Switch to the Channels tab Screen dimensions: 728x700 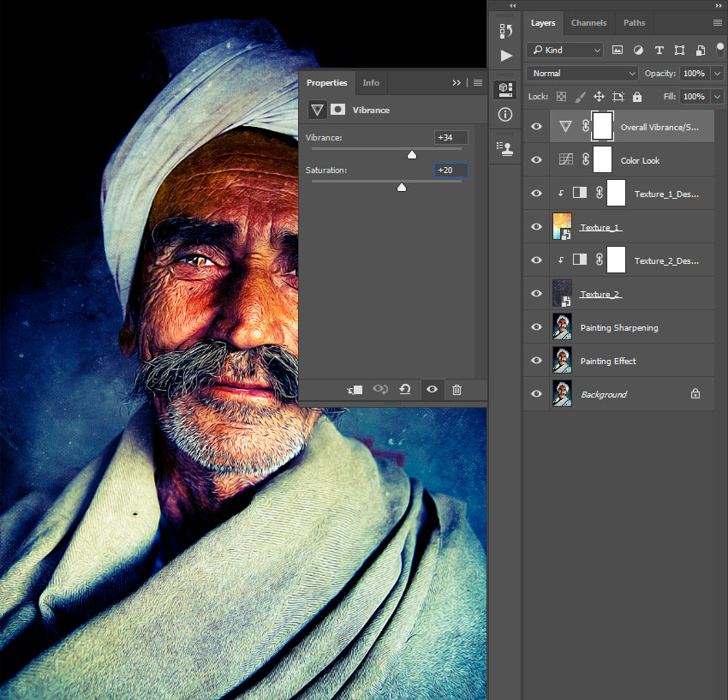click(x=588, y=23)
